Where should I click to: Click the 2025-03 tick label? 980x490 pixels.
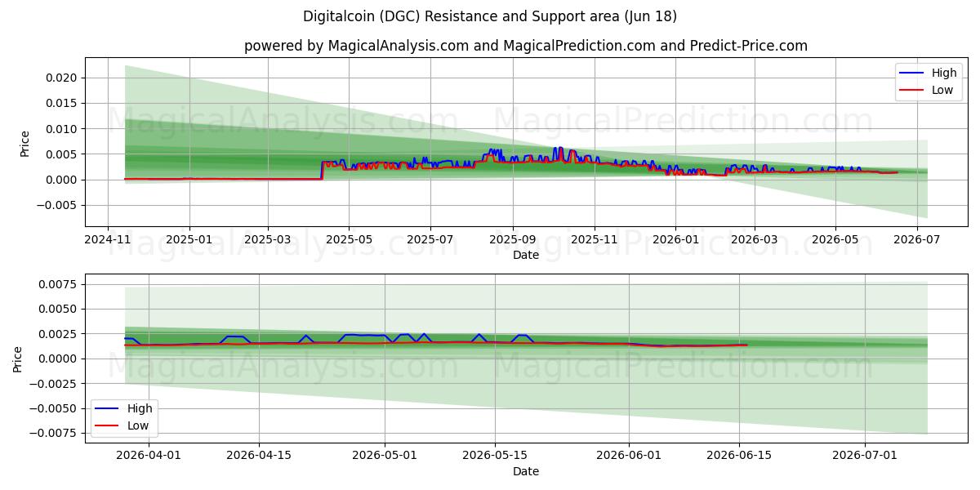267,239
